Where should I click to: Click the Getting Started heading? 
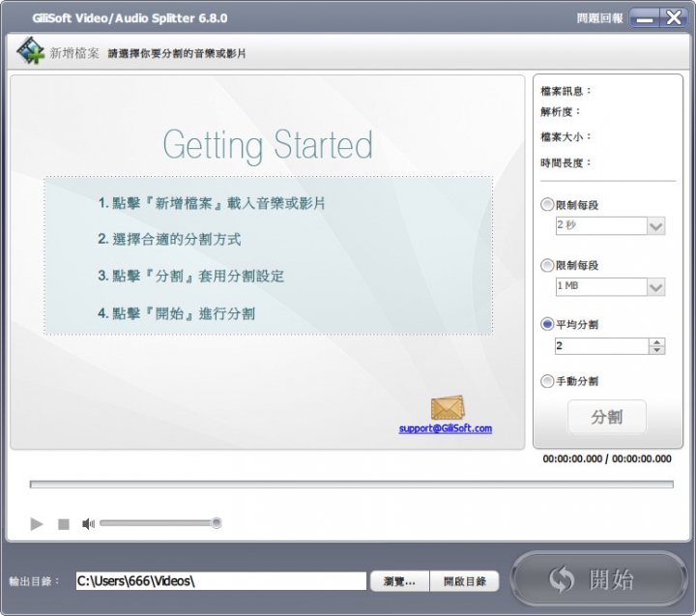click(268, 146)
